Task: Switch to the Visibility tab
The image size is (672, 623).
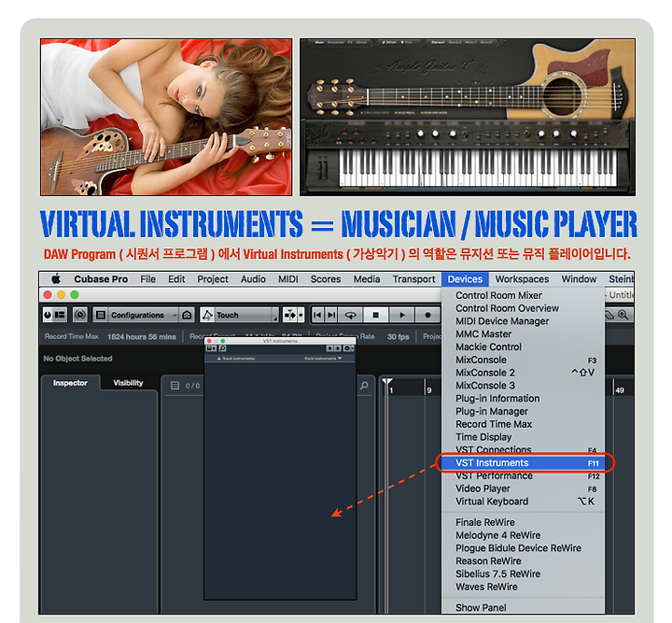Action: point(128,383)
